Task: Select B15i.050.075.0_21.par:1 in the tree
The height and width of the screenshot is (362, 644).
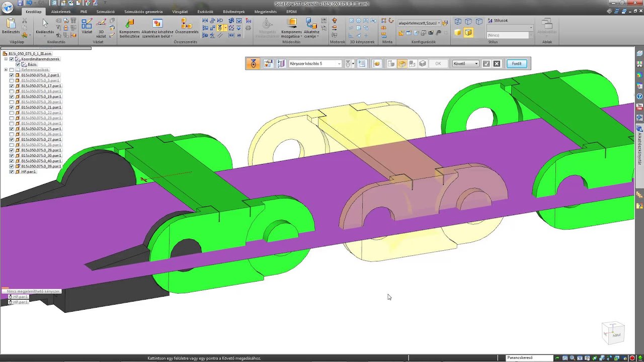Action: coord(41,108)
